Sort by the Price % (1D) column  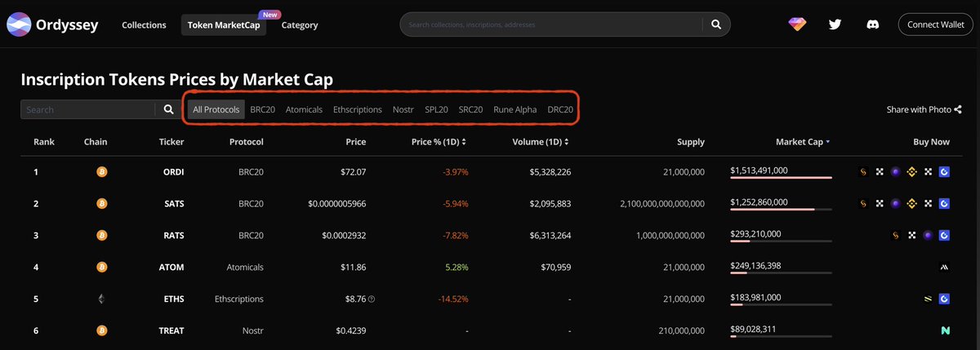point(439,142)
